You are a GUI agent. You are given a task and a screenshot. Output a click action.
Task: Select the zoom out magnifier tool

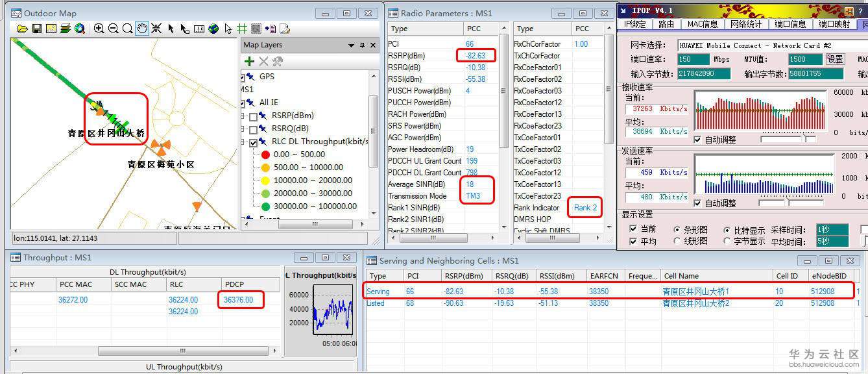(114, 29)
